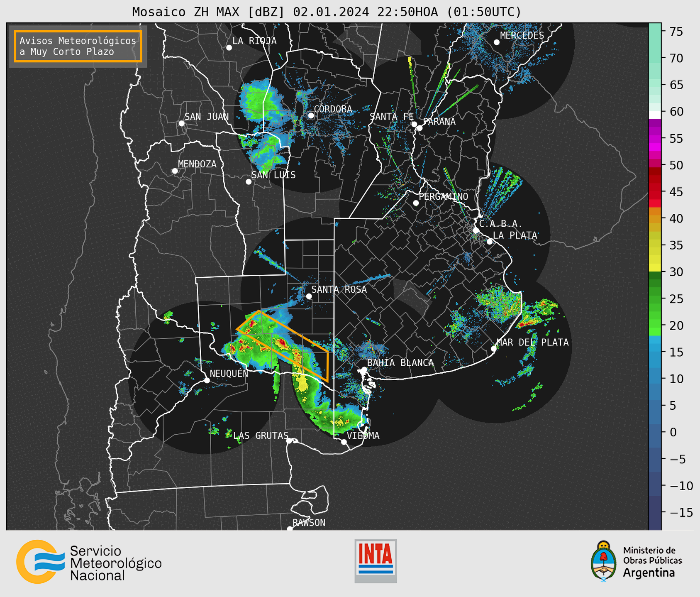Click the Servicio Meteorológico Nacional logo
Image resolution: width=700 pixels, height=597 pixels.
89,562
